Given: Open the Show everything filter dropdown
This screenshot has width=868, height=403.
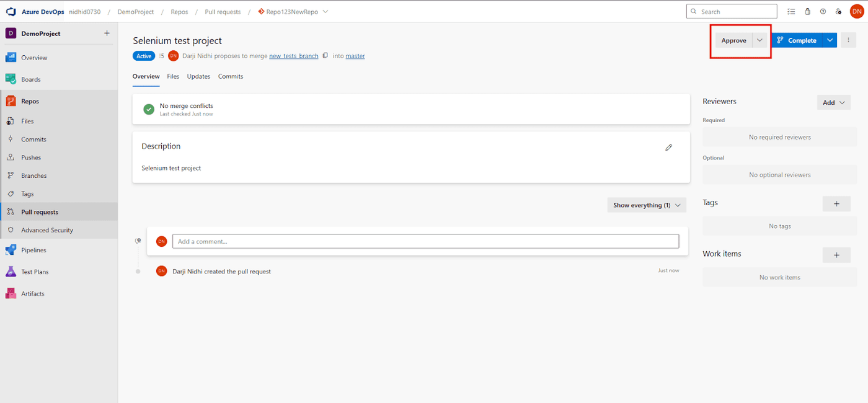Looking at the screenshot, I should 647,205.
